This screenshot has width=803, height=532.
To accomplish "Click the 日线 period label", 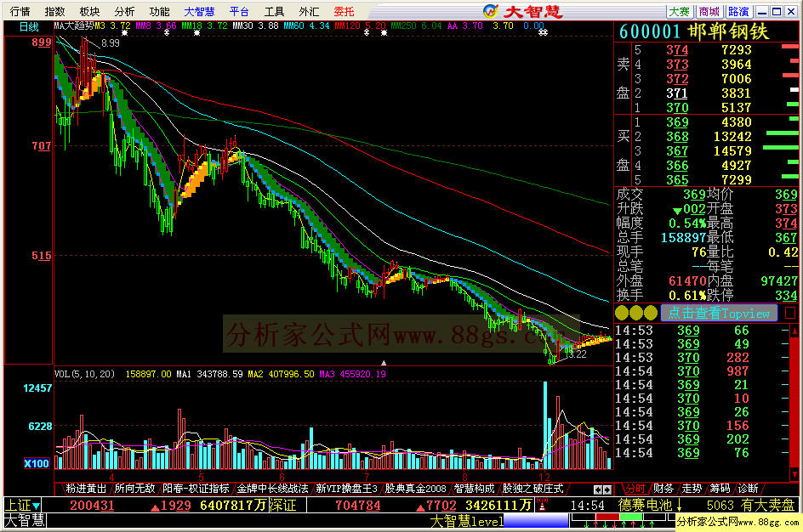I will click(x=29, y=27).
